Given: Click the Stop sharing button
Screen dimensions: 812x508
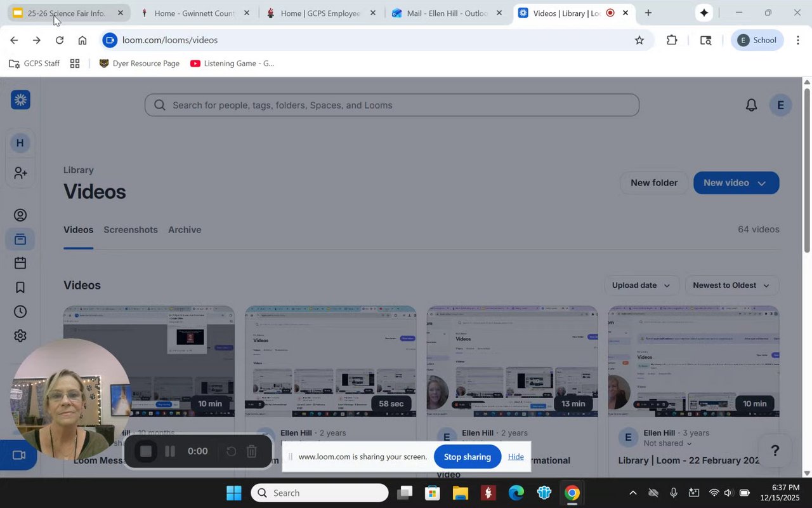Looking at the screenshot, I should 468,457.
